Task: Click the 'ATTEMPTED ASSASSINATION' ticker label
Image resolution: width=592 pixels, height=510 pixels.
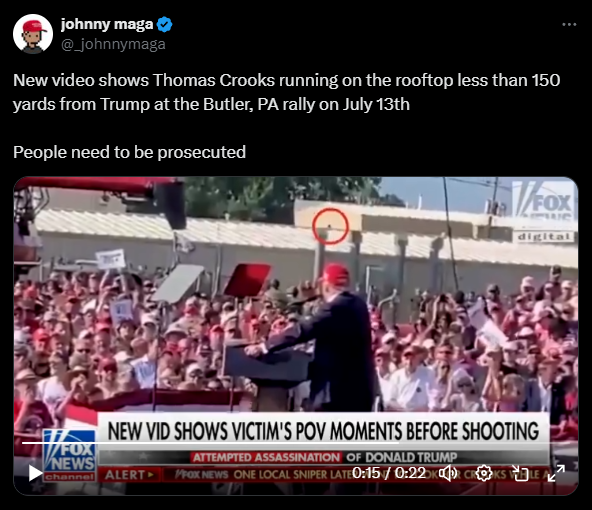Action: pyautogui.click(x=266, y=458)
